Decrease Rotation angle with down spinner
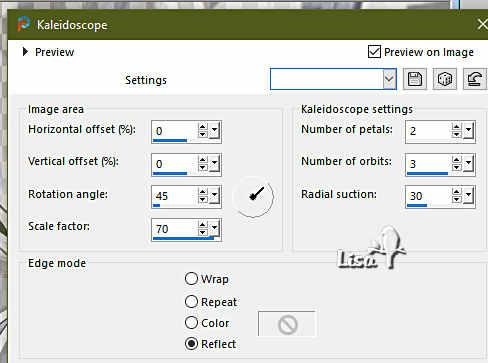 (203, 199)
